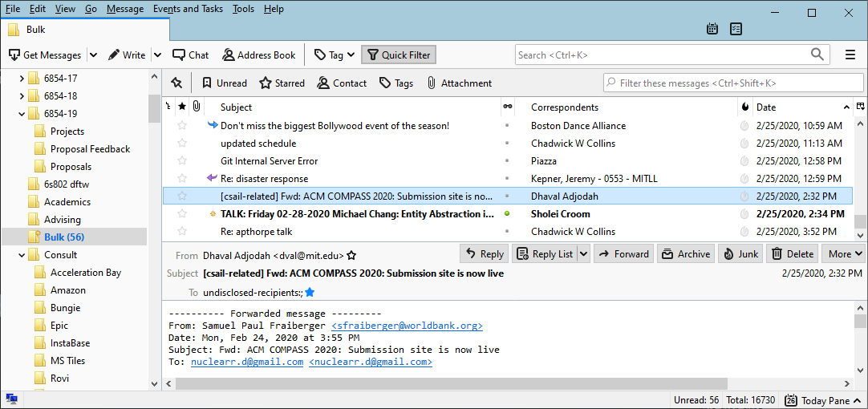Viewport: 868px width, 409px height.
Task: Open the hamburger application menu
Action: 850,55
